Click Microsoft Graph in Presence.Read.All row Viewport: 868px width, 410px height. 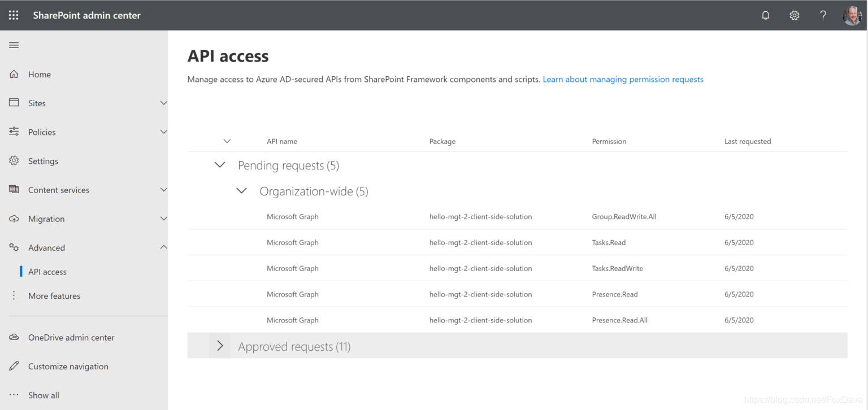[x=293, y=320]
